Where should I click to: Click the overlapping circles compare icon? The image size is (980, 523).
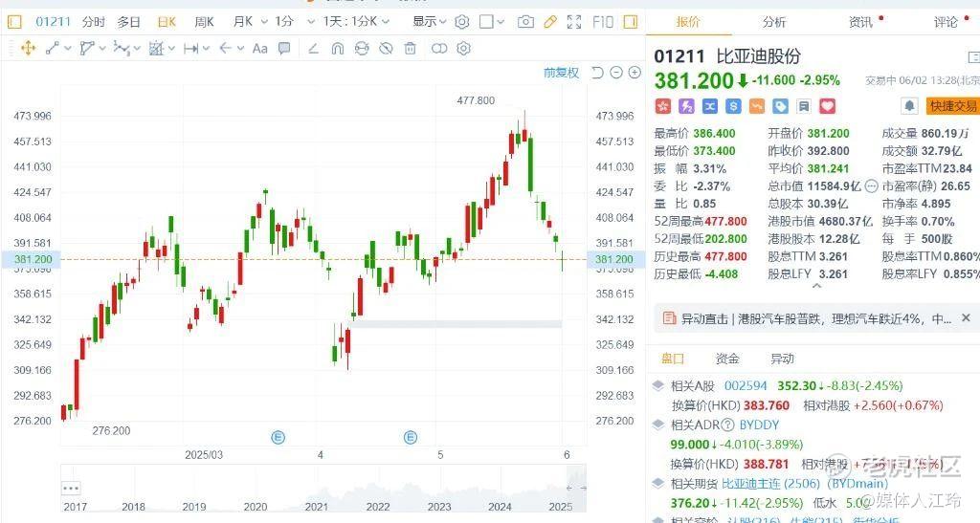point(439,48)
